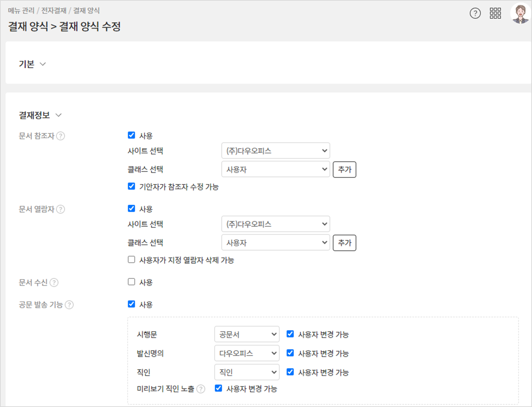This screenshot has width=532, height=407.
Task: Check 사용자가 지정 열람자 삭제 가능 option
Action: (132, 260)
